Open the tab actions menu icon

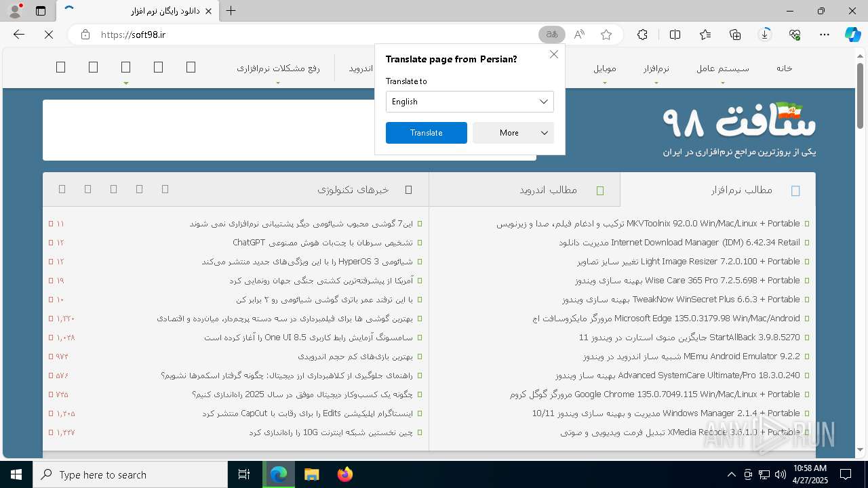41,11
